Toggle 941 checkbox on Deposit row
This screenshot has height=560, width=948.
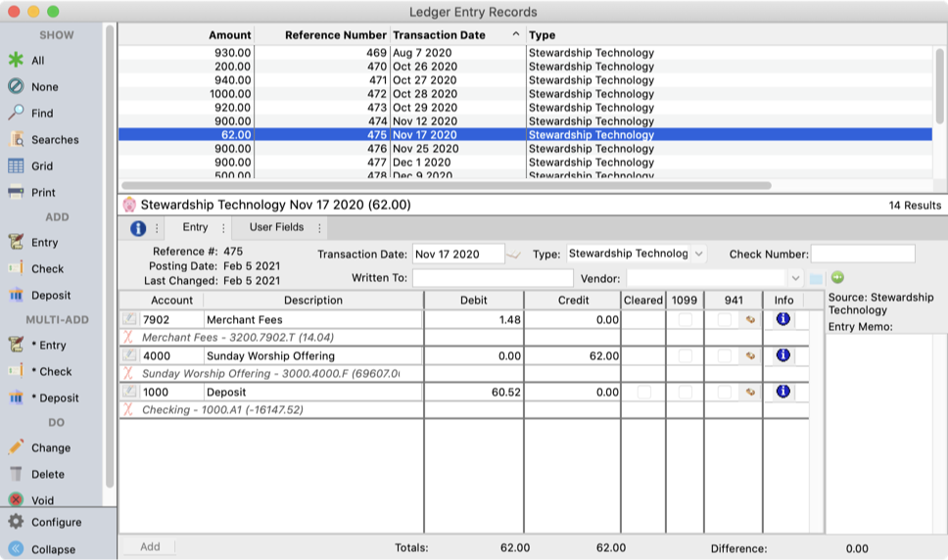725,392
